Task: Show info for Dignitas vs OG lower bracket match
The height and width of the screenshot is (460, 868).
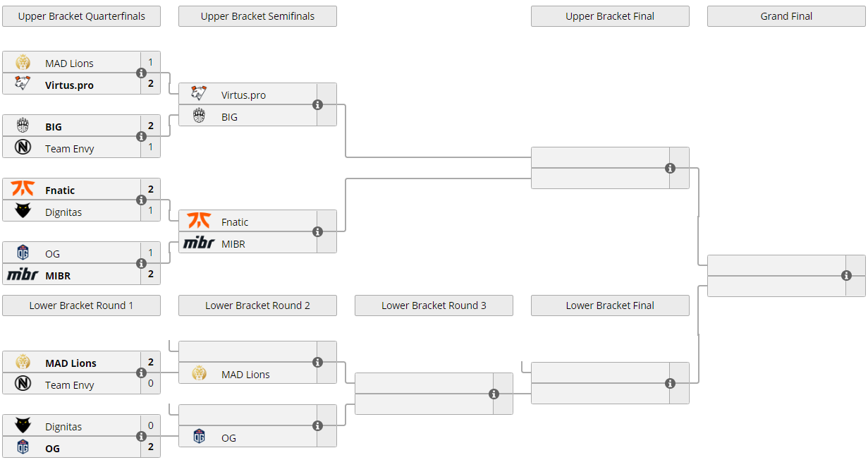Action: tap(141, 437)
